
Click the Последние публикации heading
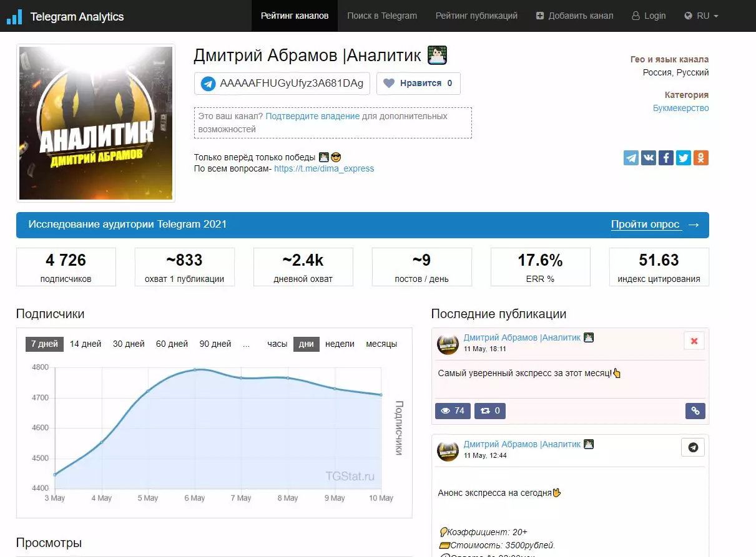499,314
